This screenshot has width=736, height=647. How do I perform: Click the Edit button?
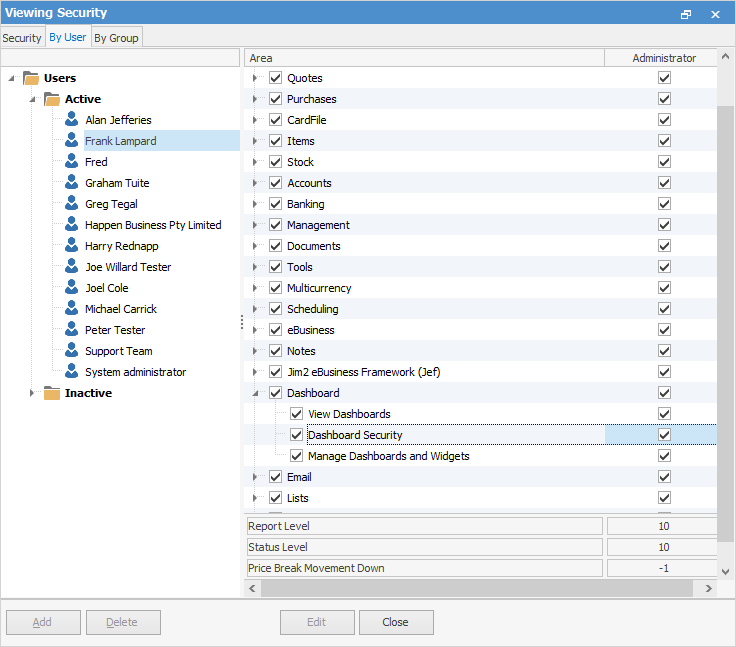(x=317, y=622)
